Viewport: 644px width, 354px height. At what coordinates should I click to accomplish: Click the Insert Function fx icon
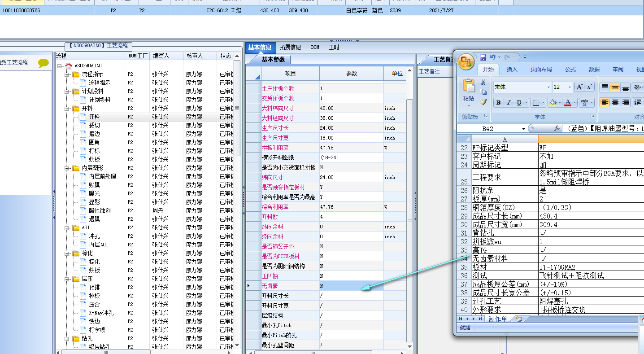click(x=557, y=129)
